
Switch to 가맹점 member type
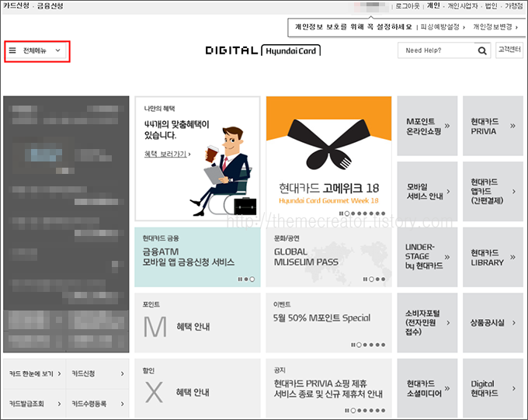(514, 6)
